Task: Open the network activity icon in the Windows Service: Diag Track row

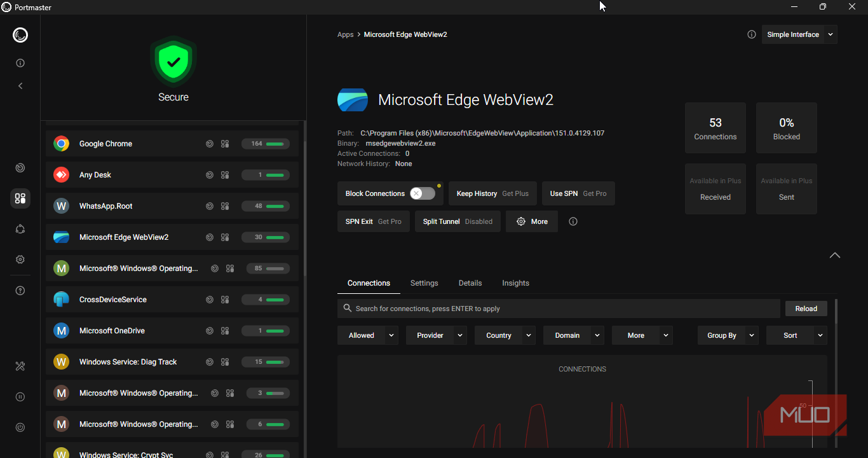Action: (210, 362)
